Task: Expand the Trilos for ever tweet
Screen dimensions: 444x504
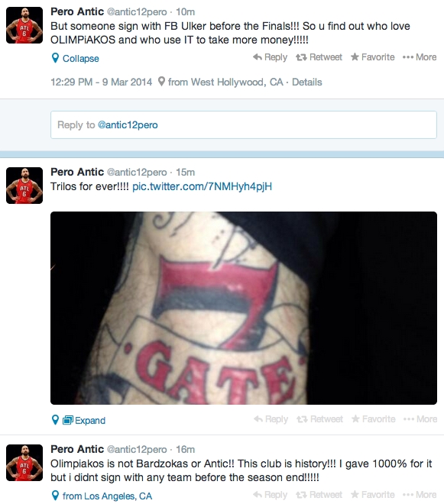Action: tap(89, 421)
